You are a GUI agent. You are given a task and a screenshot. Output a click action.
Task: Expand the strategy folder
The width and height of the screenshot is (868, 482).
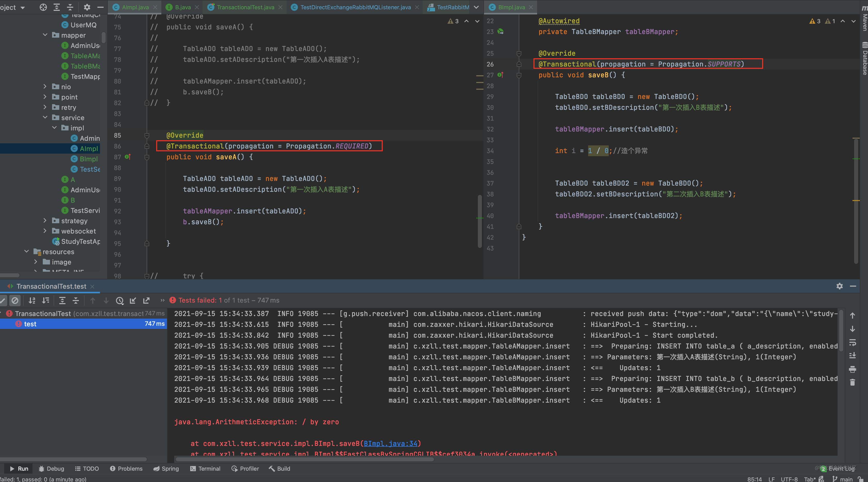pos(45,221)
